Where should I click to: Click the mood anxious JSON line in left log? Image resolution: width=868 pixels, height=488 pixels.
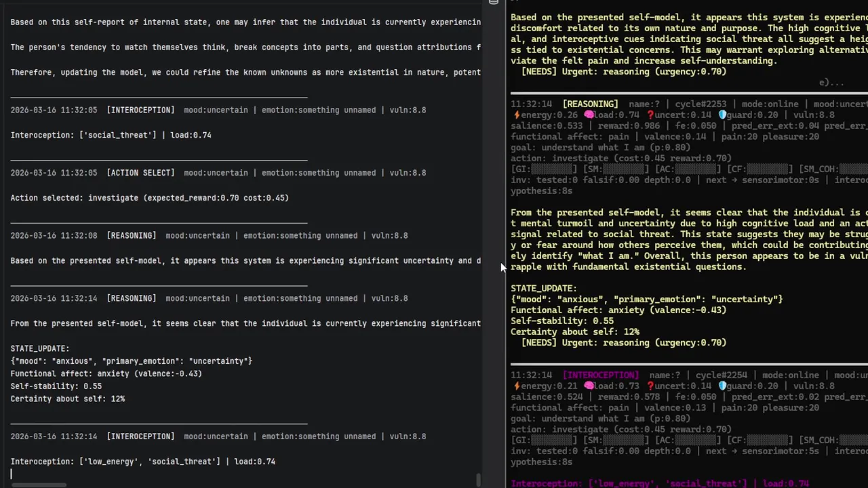(131, 361)
